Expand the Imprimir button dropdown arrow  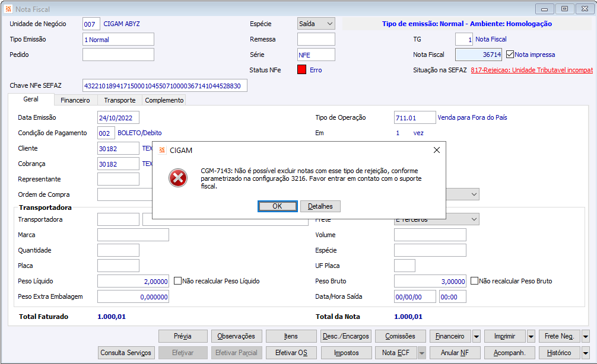pos(531,336)
